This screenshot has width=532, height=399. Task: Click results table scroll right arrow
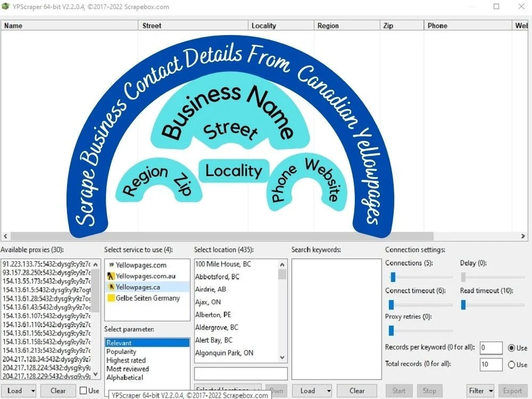(x=523, y=236)
